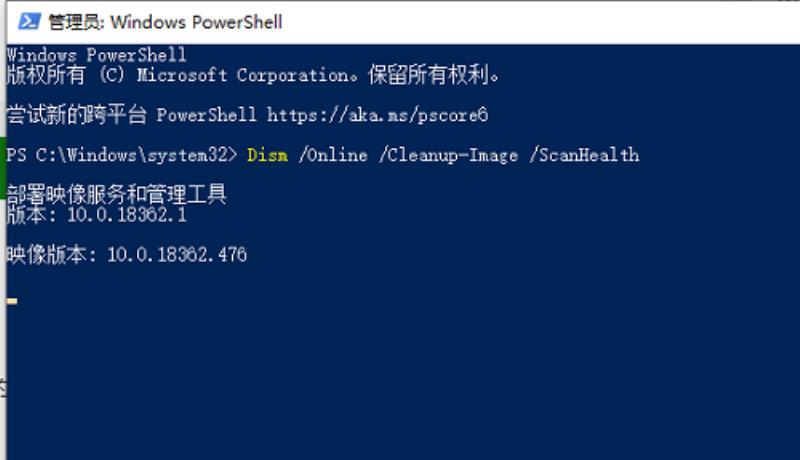This screenshot has height=460, width=800.
Task: Click the 尝试新的跨平台 PowerShell message
Action: [x=131, y=115]
